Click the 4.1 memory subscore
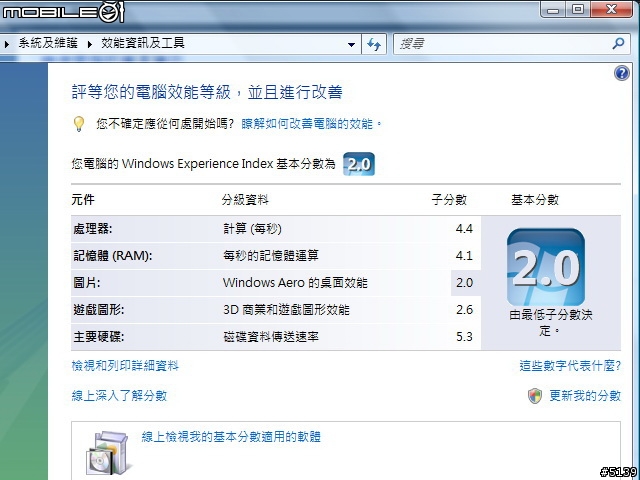Screen dimensions: 640x480 pos(464,256)
